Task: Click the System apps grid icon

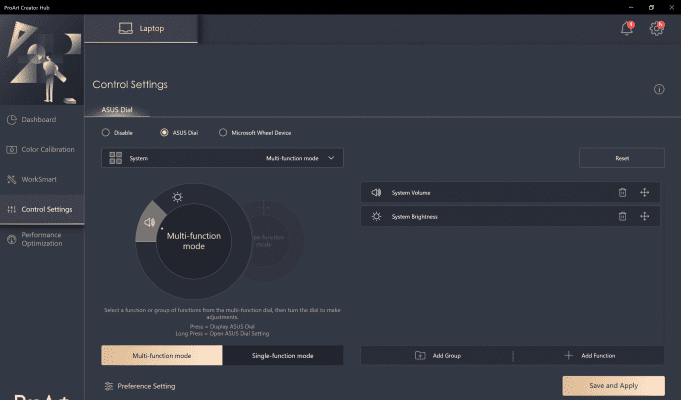Action: tap(116, 158)
